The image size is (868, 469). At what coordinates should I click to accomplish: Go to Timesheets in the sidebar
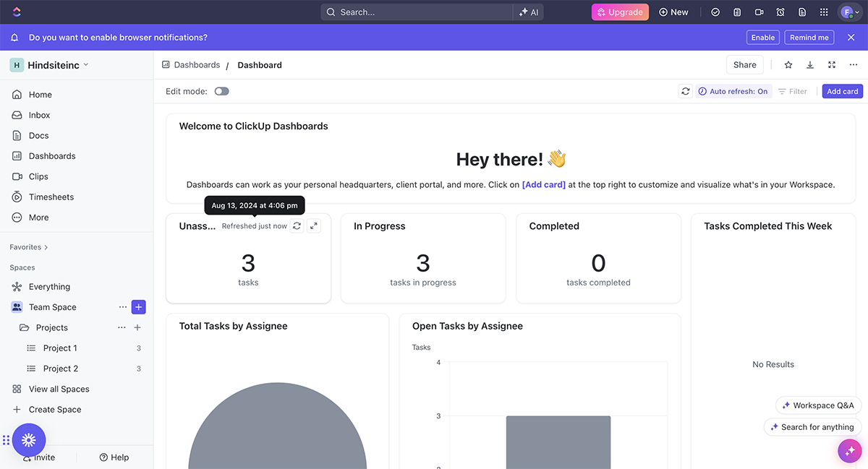pos(51,197)
